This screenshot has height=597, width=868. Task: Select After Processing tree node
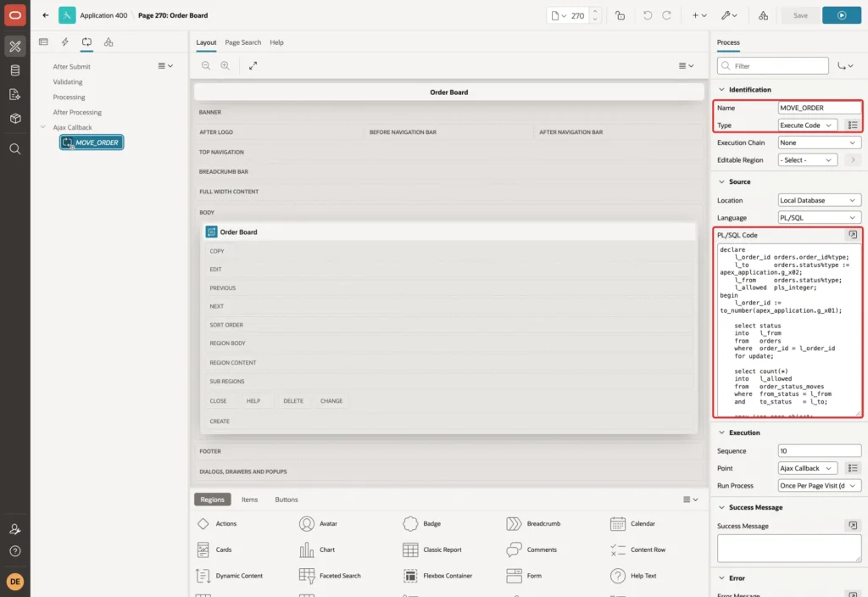[77, 112]
